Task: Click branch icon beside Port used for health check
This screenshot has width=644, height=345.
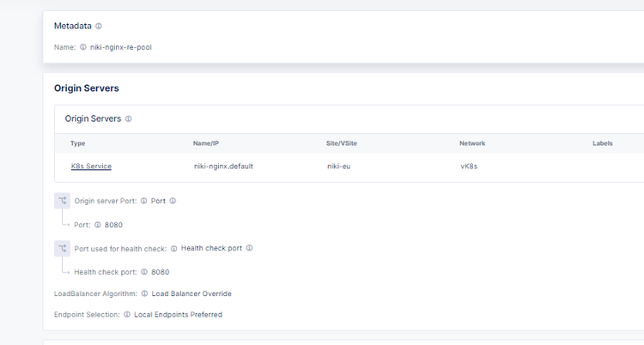Action: click(62, 248)
